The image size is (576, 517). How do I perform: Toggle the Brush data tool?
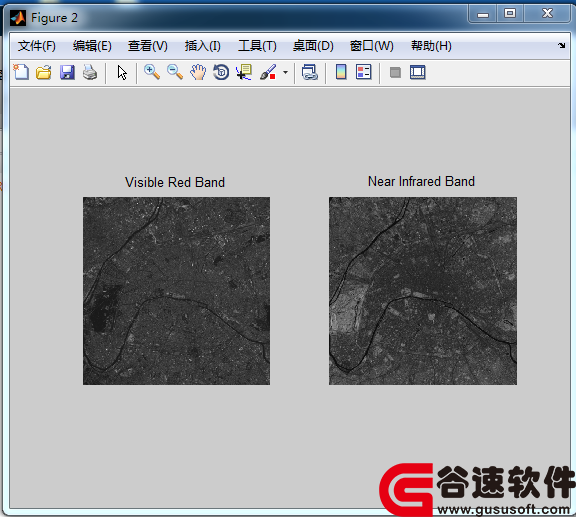click(x=268, y=72)
